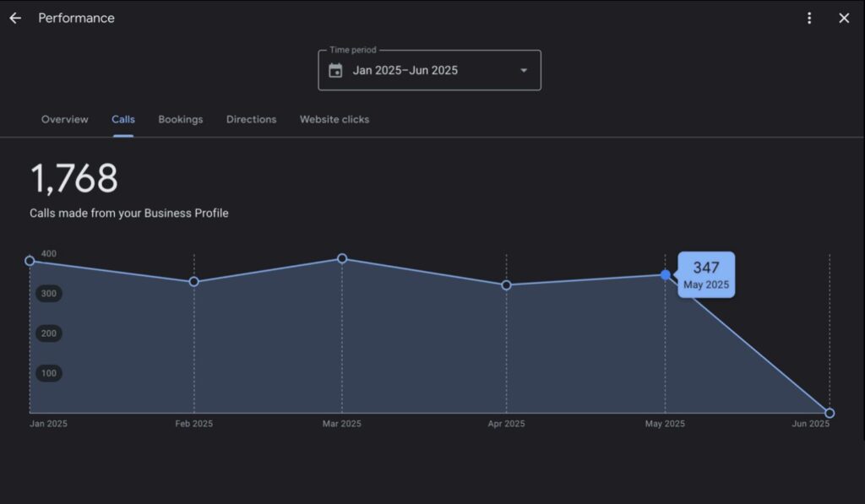This screenshot has height=504, width=865.
Task: Close the Performance panel
Action: click(x=844, y=19)
